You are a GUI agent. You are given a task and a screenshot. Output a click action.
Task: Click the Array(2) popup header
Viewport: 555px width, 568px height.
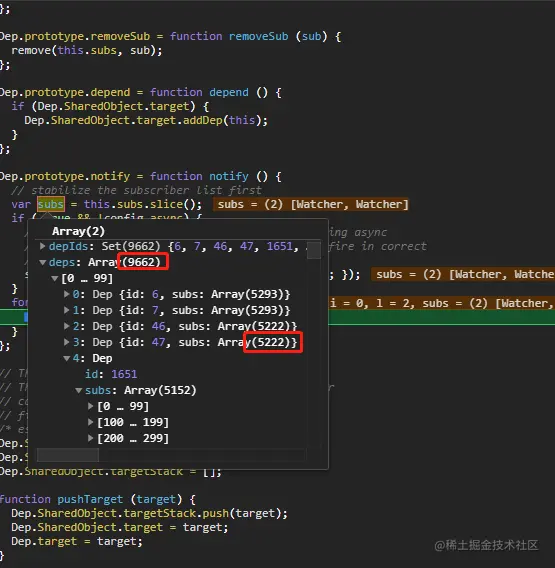78,231
